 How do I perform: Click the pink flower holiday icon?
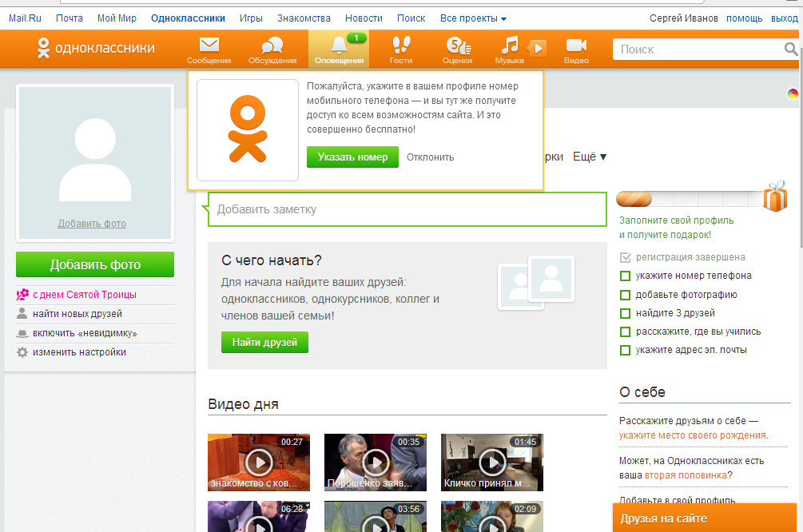22,295
